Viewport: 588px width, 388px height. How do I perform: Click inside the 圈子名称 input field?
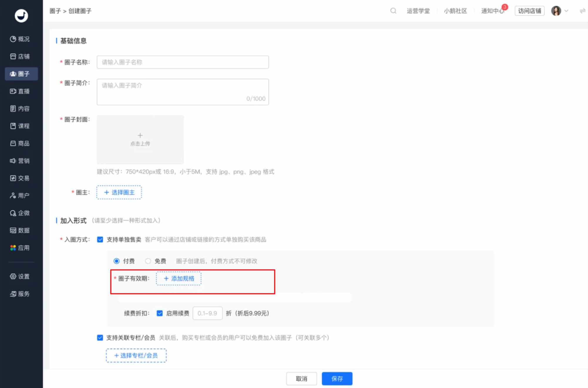click(183, 62)
